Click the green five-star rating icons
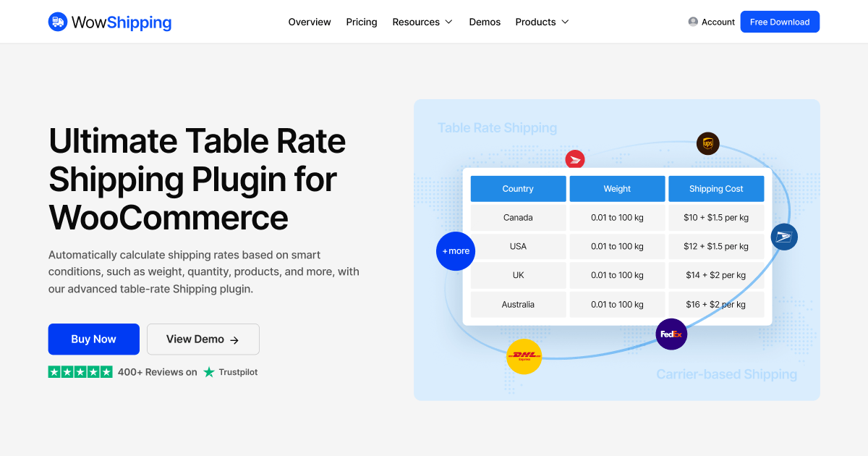This screenshot has width=868, height=456. click(x=80, y=371)
